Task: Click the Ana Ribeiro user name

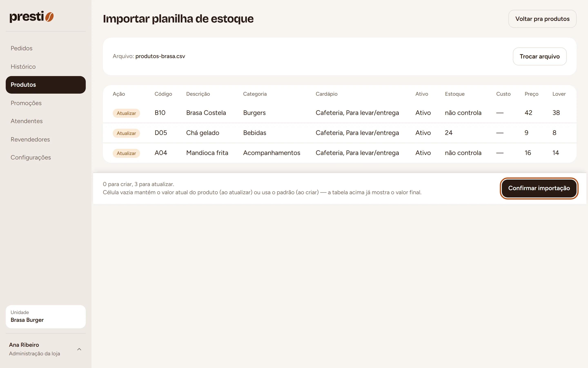Action: coord(24,345)
